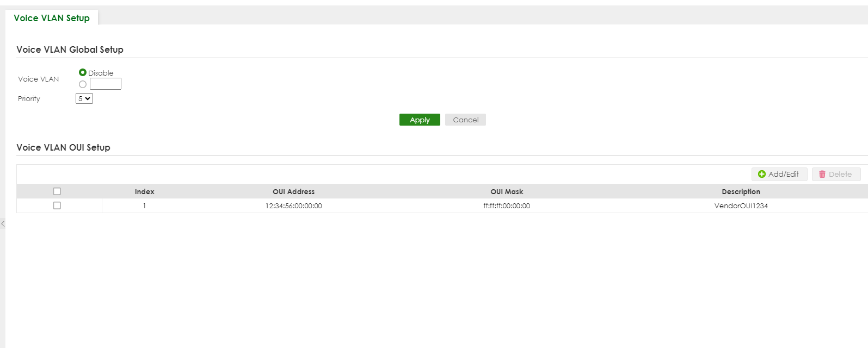
Task: Click the OUI Address column header
Action: (294, 191)
